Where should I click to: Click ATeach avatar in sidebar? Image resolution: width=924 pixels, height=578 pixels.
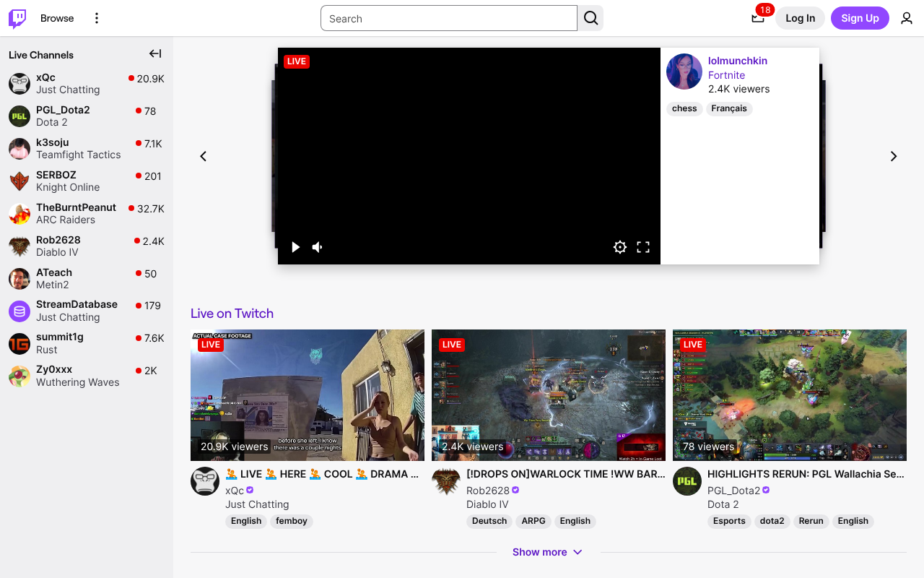(19, 279)
